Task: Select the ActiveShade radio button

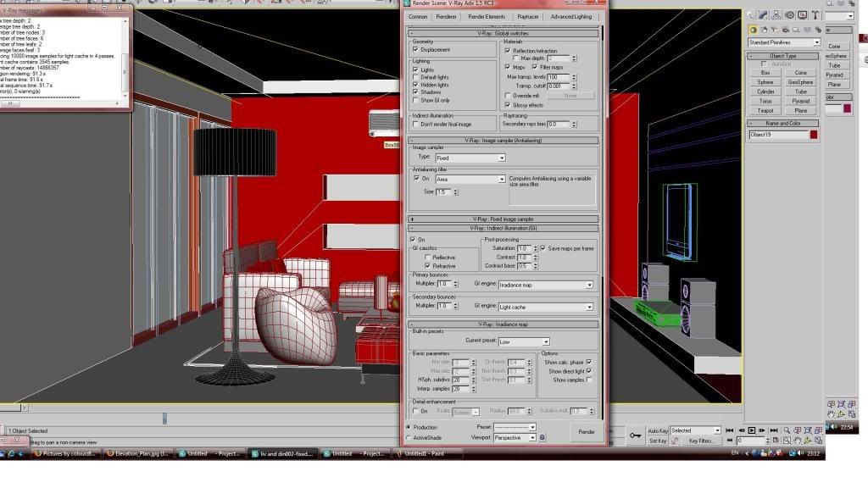Action: [408, 438]
